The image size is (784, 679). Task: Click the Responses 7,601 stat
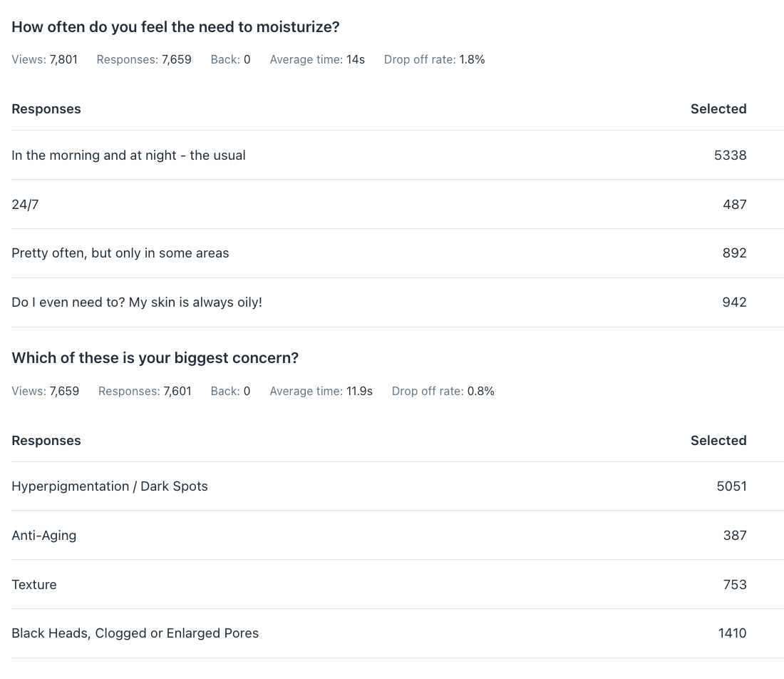click(145, 392)
